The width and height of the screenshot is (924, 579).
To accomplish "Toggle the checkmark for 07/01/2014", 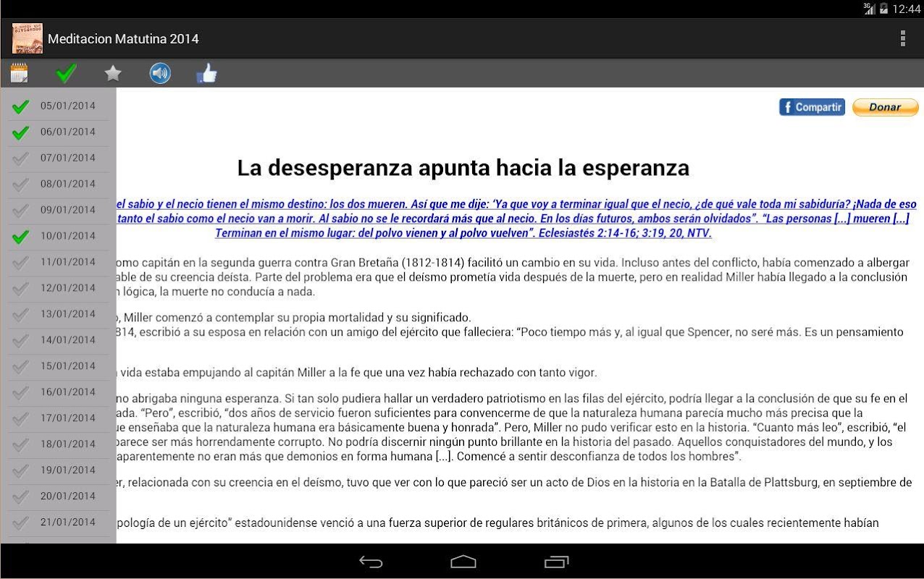I will coord(21,159).
